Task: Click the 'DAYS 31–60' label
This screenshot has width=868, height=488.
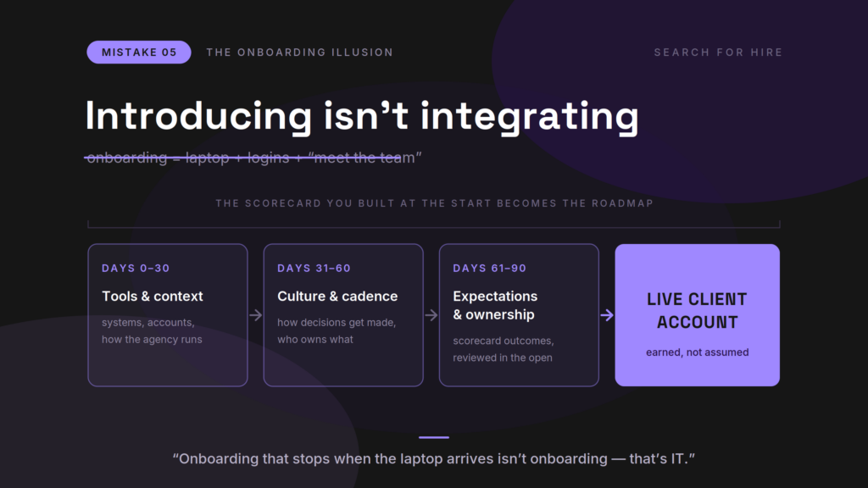Action: pos(314,269)
